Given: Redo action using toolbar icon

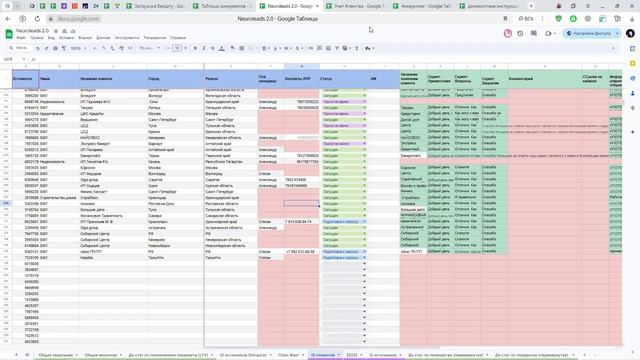Looking at the screenshot, I should click(x=46, y=48).
